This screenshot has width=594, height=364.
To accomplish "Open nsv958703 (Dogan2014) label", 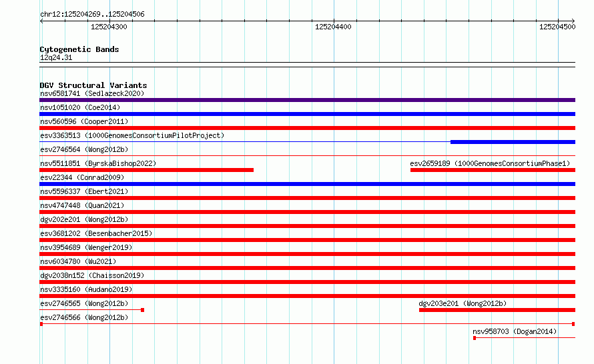I will pyautogui.click(x=515, y=331).
